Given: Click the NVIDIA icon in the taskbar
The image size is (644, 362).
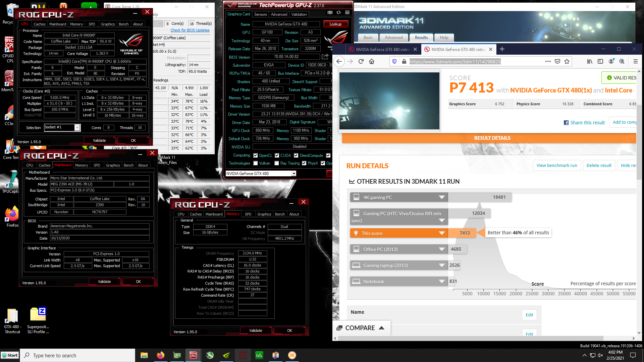Looking at the screenshot, I should point(226,355).
